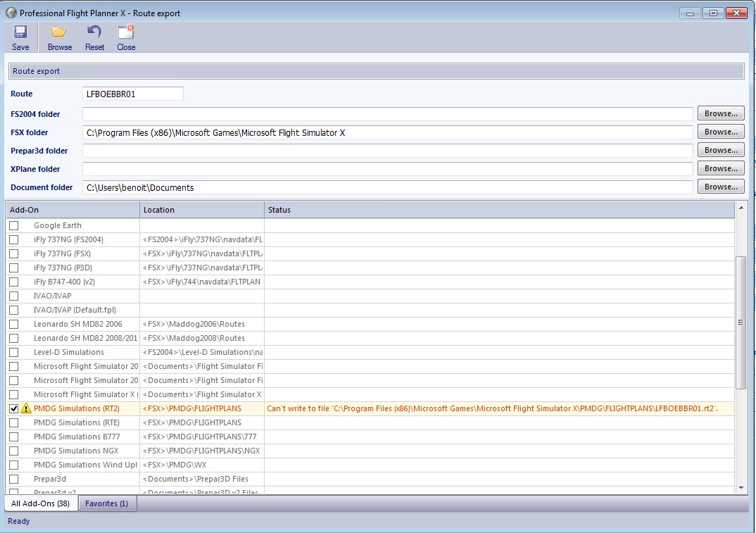Click the list scroll up arrow
The image size is (756, 533).
click(x=741, y=208)
